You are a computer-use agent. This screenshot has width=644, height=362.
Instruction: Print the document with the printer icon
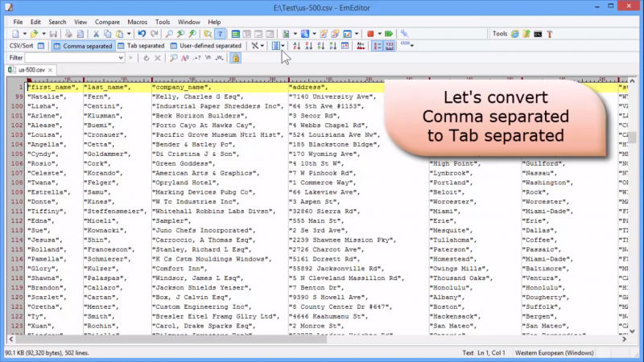[68, 34]
